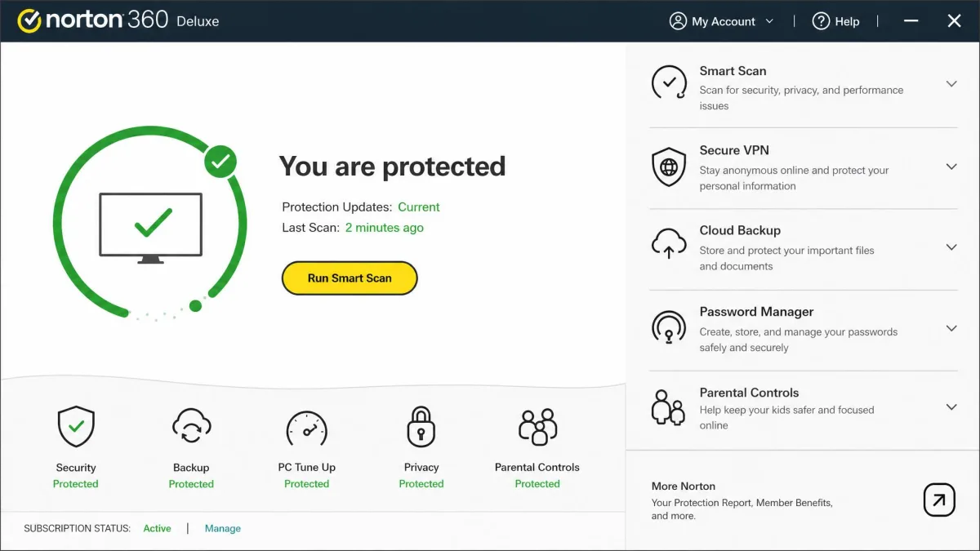Click the PC Tune Up label
980x551 pixels.
[x=307, y=468]
